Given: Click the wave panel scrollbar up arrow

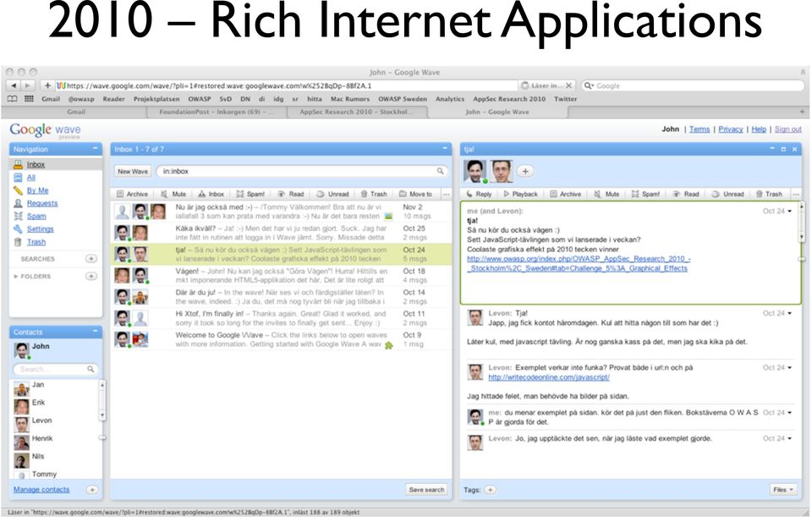Looking at the screenshot, I should (802, 206).
